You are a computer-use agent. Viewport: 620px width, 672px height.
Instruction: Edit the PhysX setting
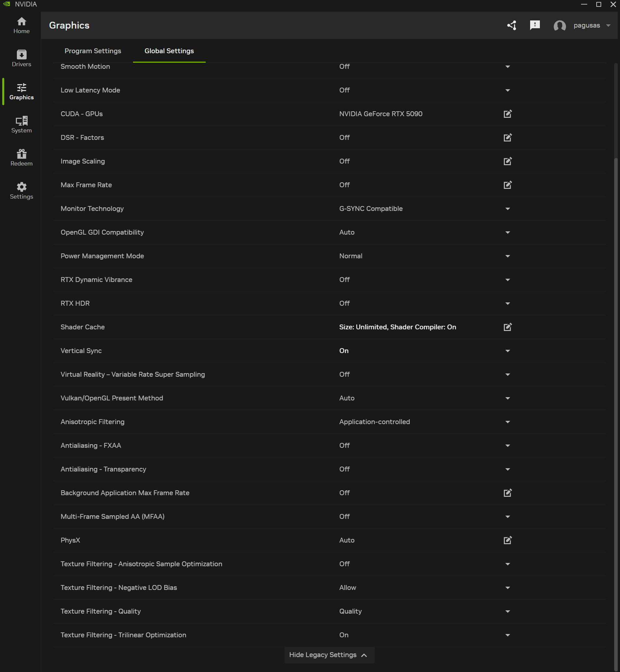[508, 540]
